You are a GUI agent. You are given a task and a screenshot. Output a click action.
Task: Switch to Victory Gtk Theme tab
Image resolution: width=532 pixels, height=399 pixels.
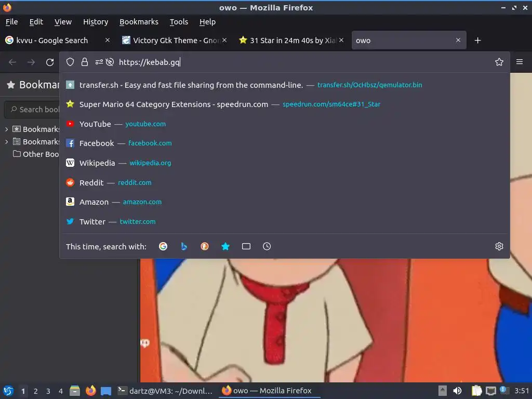point(170,41)
